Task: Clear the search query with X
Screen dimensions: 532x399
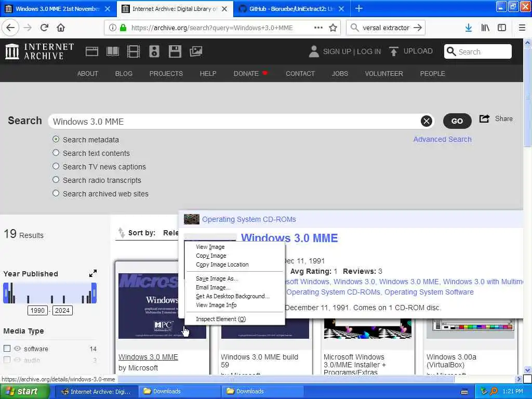Action: [x=427, y=121]
